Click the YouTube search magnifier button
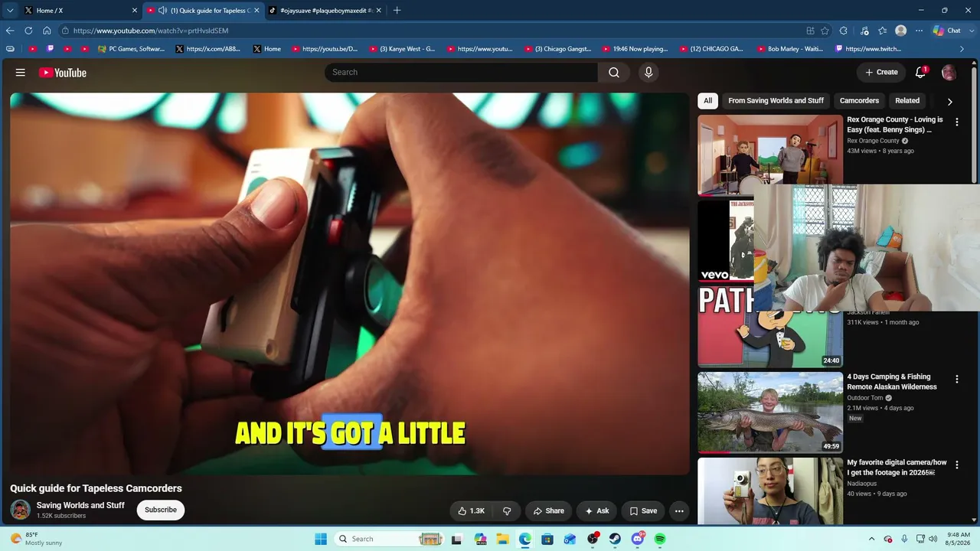This screenshot has height=551, width=980. 614,72
